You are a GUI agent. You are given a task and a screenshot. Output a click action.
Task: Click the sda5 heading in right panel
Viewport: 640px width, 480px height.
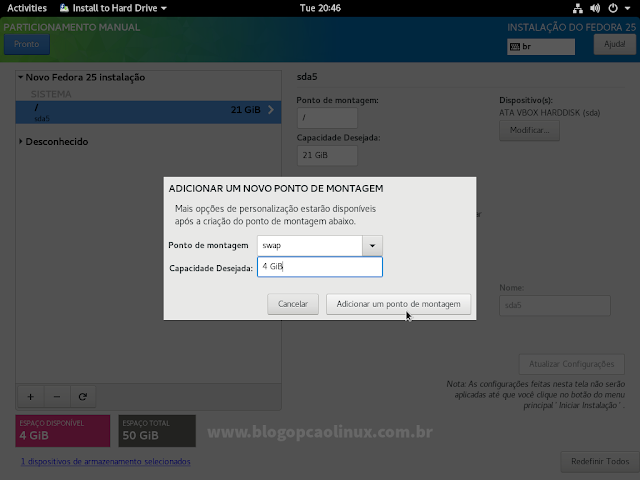307,77
